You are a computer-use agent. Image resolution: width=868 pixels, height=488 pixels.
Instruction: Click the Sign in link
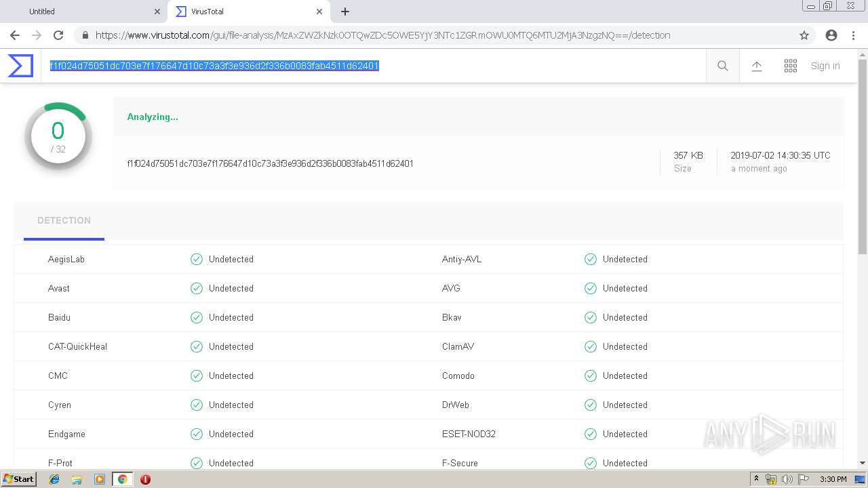tap(825, 66)
